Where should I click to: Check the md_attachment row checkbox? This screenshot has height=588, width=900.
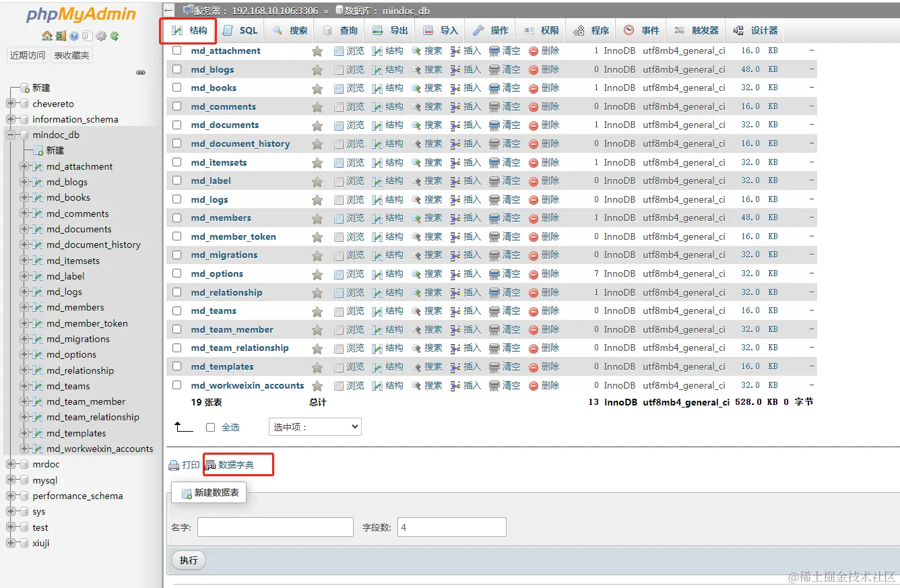pyautogui.click(x=177, y=51)
